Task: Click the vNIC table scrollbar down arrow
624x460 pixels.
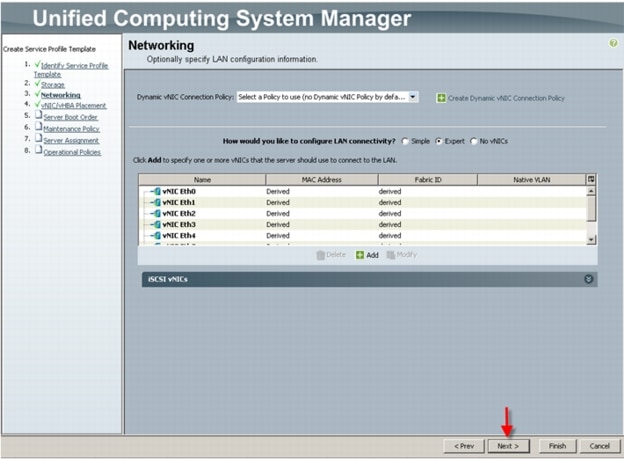Action: (591, 240)
